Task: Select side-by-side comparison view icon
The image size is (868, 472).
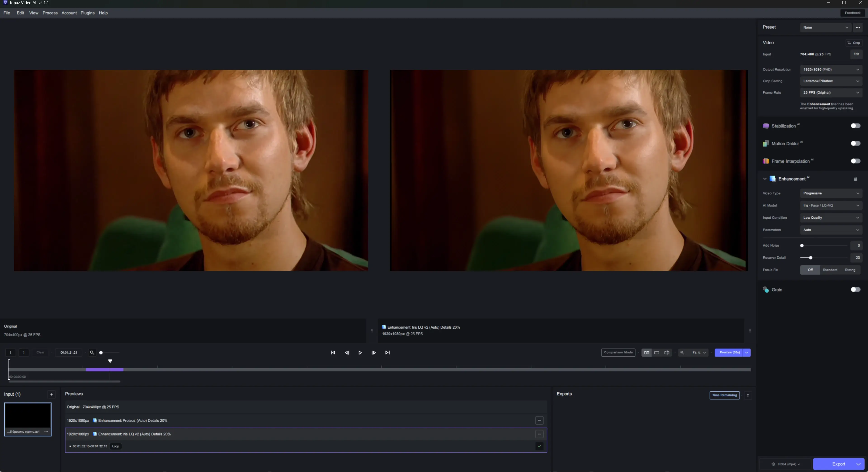Action: point(646,353)
